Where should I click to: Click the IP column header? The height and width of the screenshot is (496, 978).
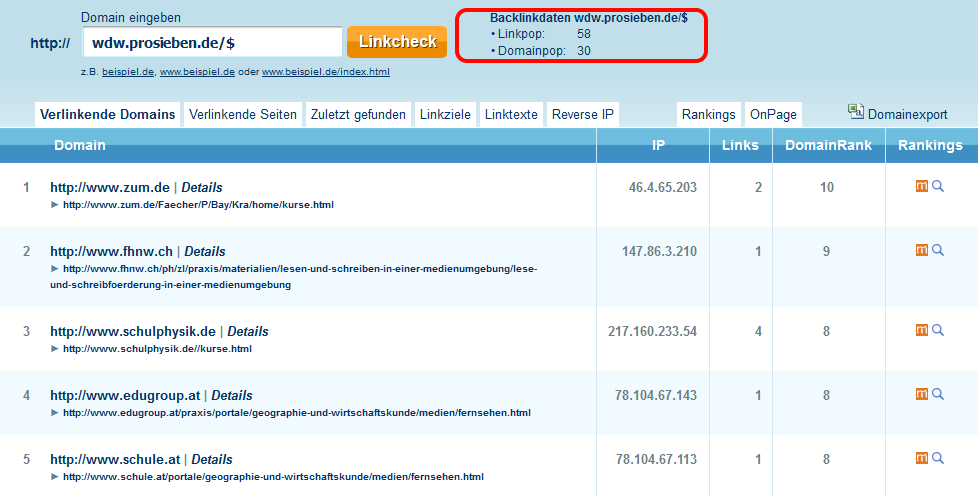[x=658, y=145]
